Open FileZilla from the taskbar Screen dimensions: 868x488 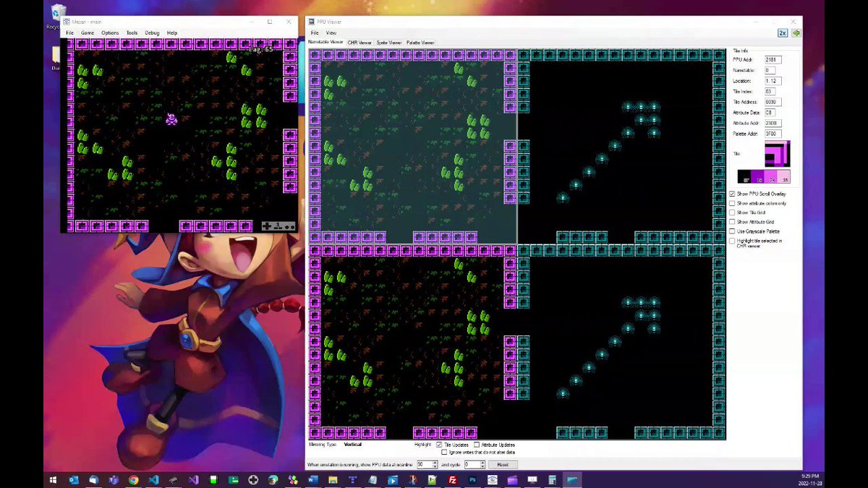pos(453,479)
